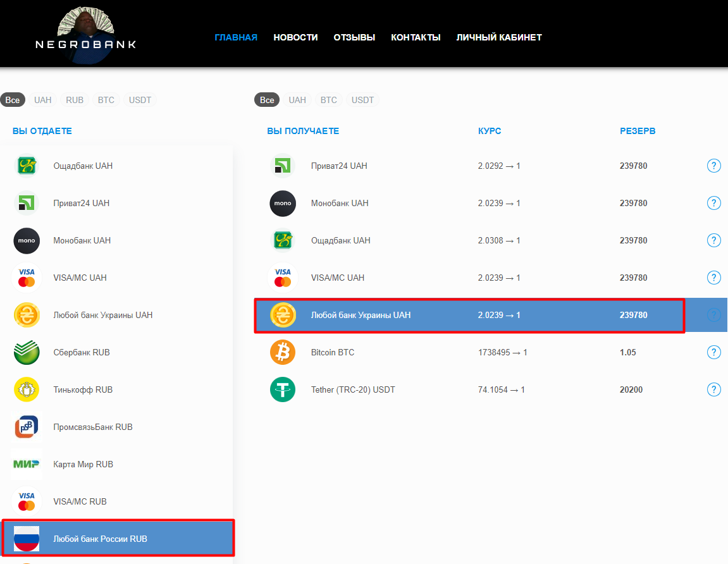The height and width of the screenshot is (564, 728).
Task: Click the МИР card logo icon
Action: coord(27,463)
